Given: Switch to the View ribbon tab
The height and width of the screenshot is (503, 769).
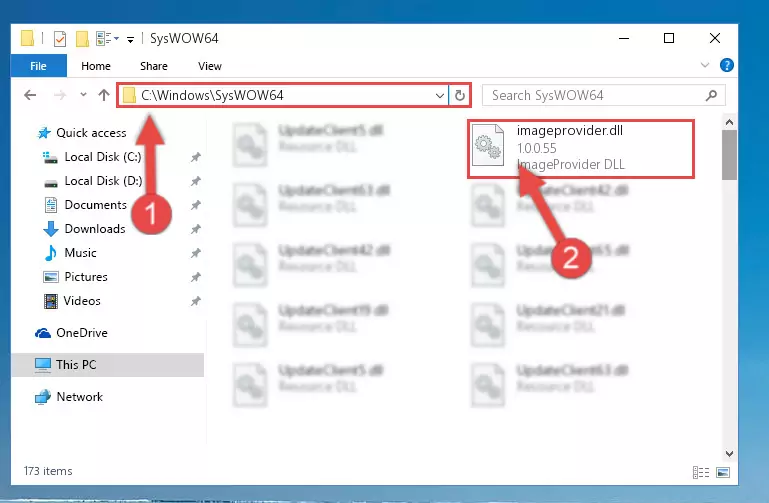Looking at the screenshot, I should tap(209, 66).
